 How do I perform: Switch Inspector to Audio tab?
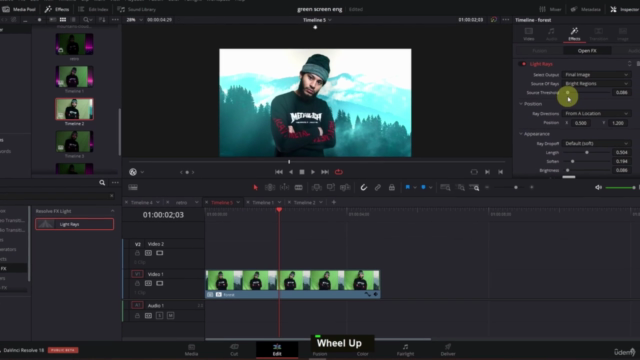[x=551, y=34]
